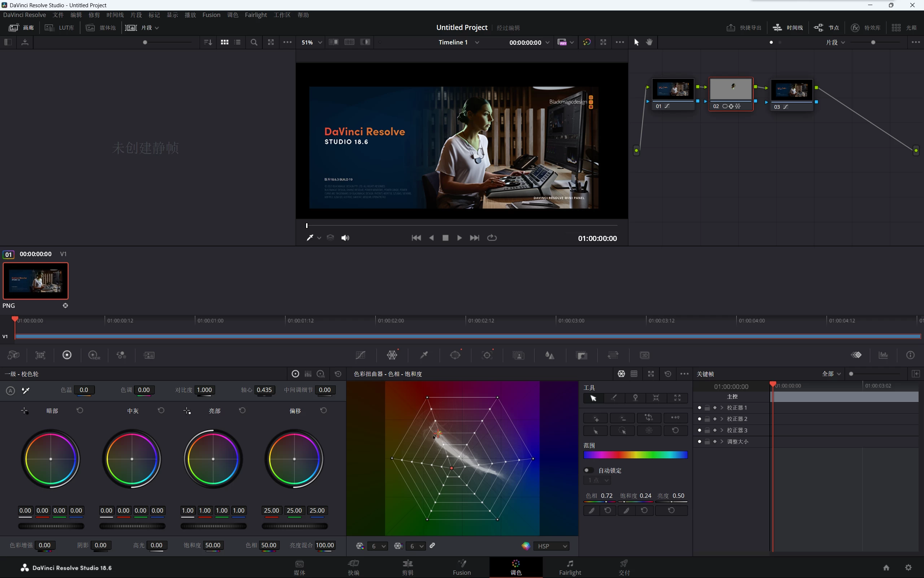
Task: Reset the Color Warper palette
Action: click(668, 374)
